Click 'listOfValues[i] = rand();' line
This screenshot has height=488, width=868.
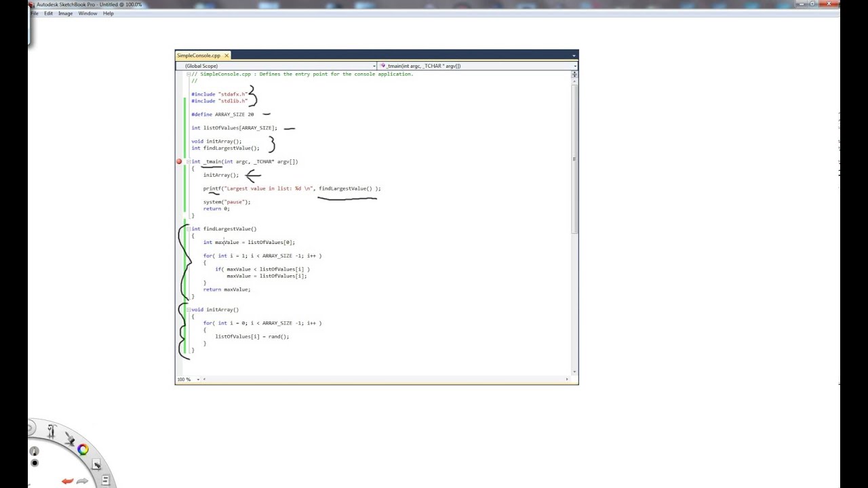(x=252, y=336)
